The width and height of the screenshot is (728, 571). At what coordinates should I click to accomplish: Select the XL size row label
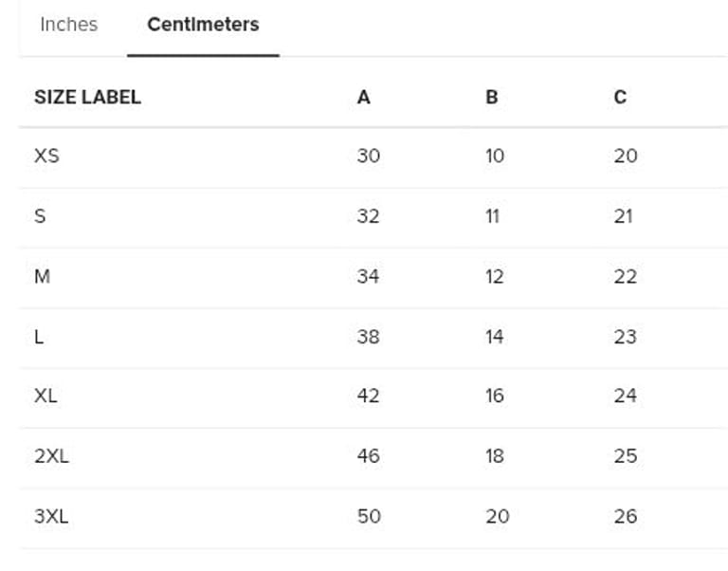click(45, 396)
